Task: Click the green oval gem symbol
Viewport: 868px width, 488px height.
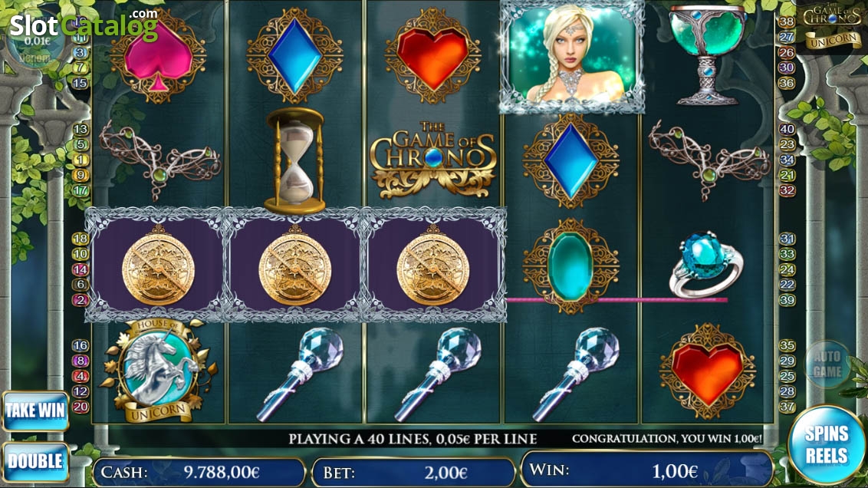Action: click(x=570, y=266)
